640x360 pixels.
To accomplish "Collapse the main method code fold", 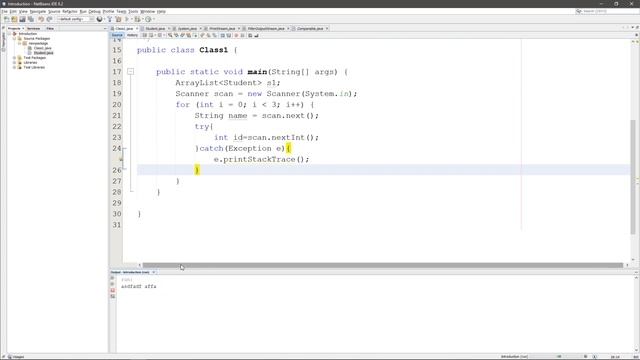I will coord(130,72).
